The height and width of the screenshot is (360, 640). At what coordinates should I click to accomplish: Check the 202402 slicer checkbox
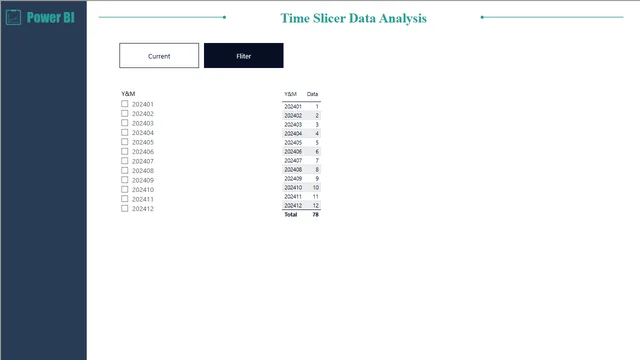(x=124, y=113)
